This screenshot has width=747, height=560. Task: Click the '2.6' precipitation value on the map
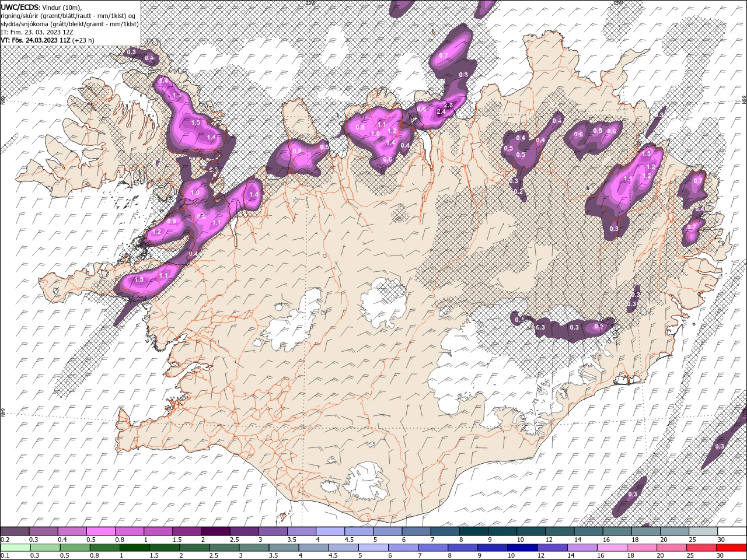pos(449,105)
